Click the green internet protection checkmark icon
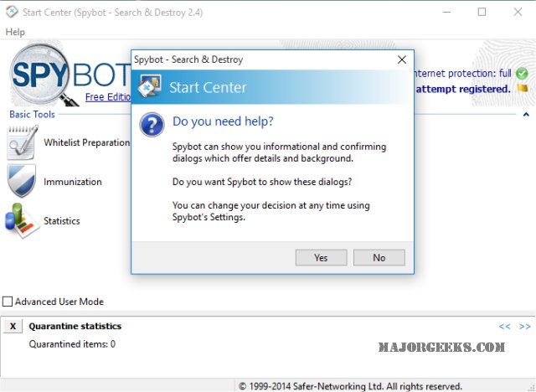Screen dimensions: 536x392 pyautogui.click(x=522, y=73)
